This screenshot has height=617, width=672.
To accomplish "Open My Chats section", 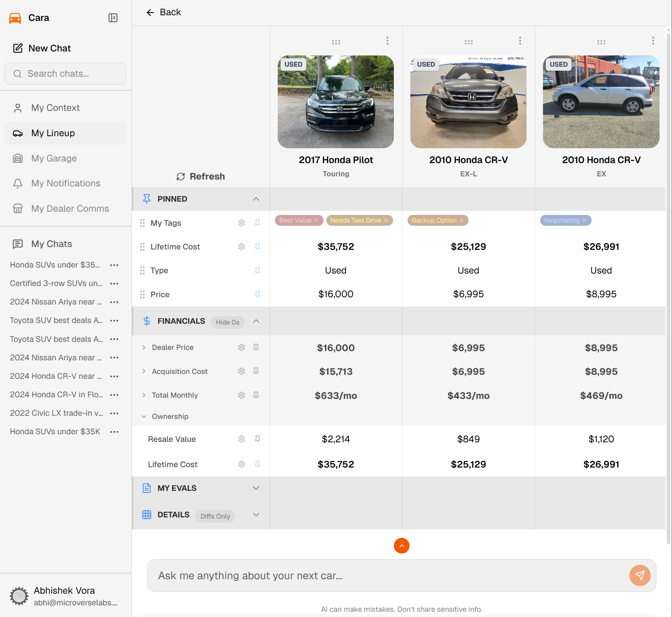I will (51, 244).
